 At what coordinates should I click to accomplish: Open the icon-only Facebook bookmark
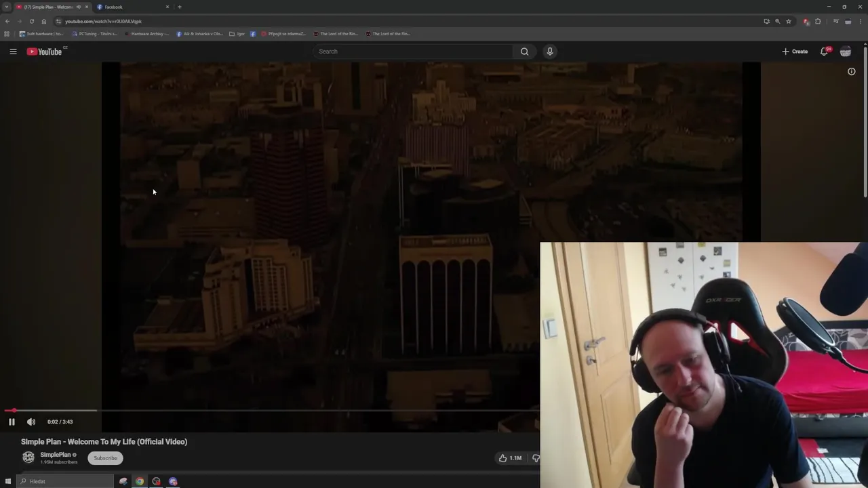253,34
